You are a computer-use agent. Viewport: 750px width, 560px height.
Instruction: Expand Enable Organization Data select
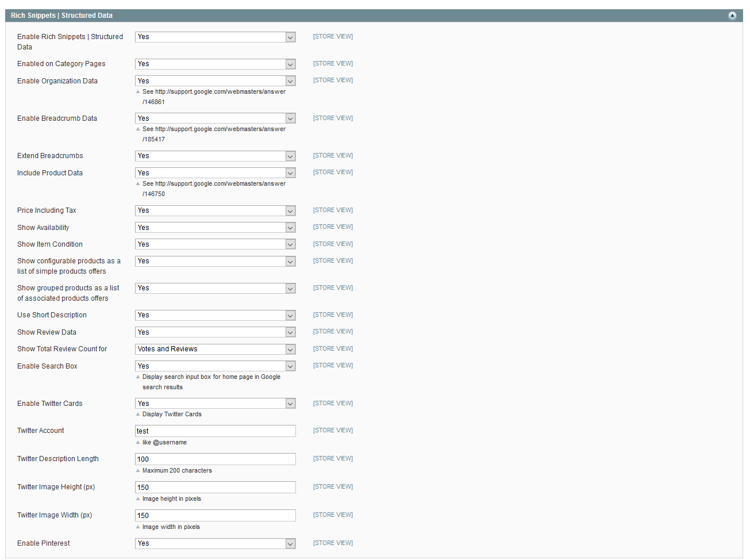(x=215, y=81)
